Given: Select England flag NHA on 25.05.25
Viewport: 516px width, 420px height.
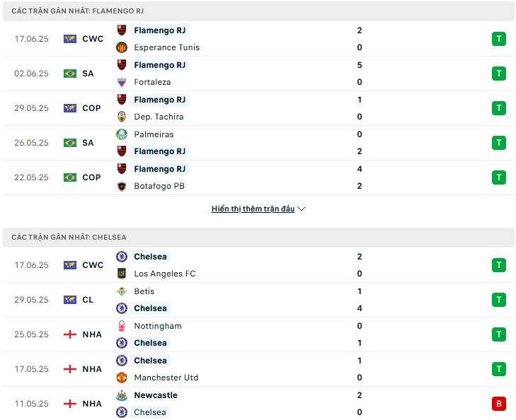Looking at the screenshot, I should click(x=83, y=334).
